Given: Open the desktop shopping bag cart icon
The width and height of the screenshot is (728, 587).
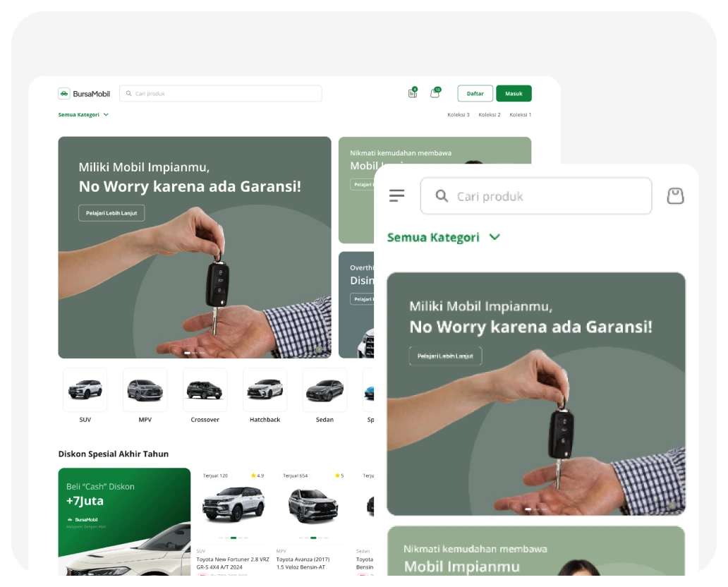Looking at the screenshot, I should click(x=435, y=93).
